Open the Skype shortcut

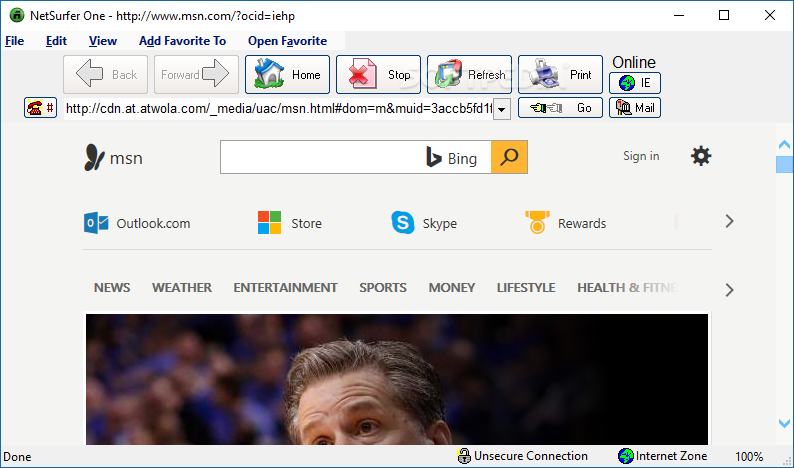(424, 223)
